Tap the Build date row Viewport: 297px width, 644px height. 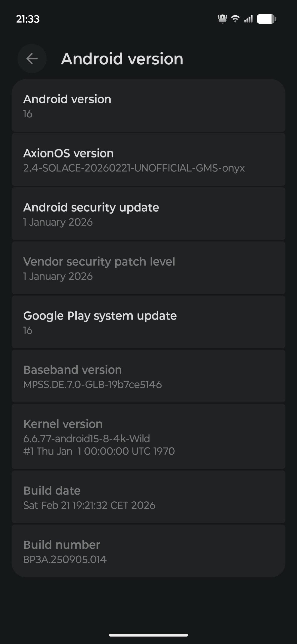(148, 497)
